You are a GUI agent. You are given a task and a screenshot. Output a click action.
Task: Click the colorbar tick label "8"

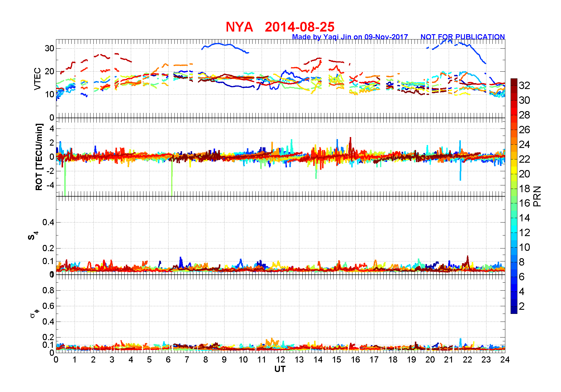(x=522, y=262)
